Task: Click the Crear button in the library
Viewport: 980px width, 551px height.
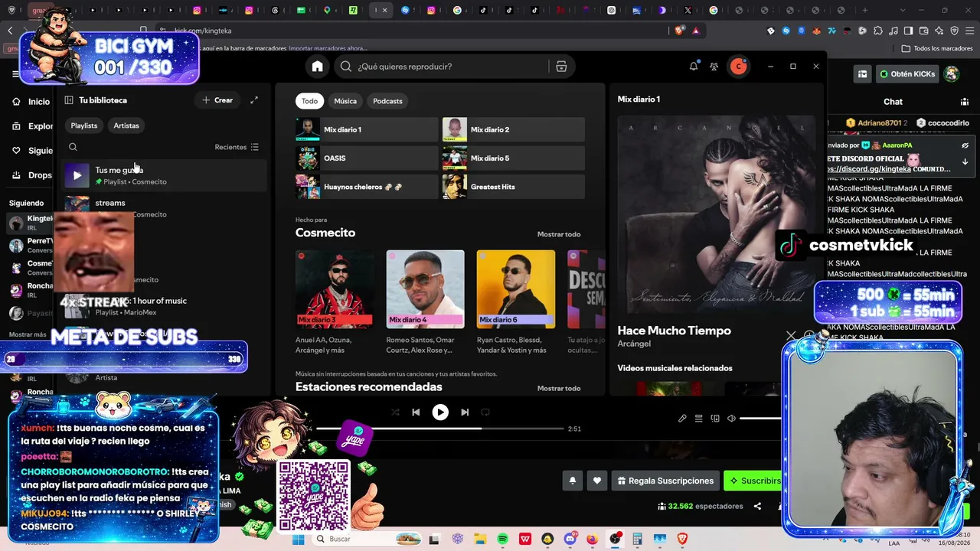Action: click(217, 100)
